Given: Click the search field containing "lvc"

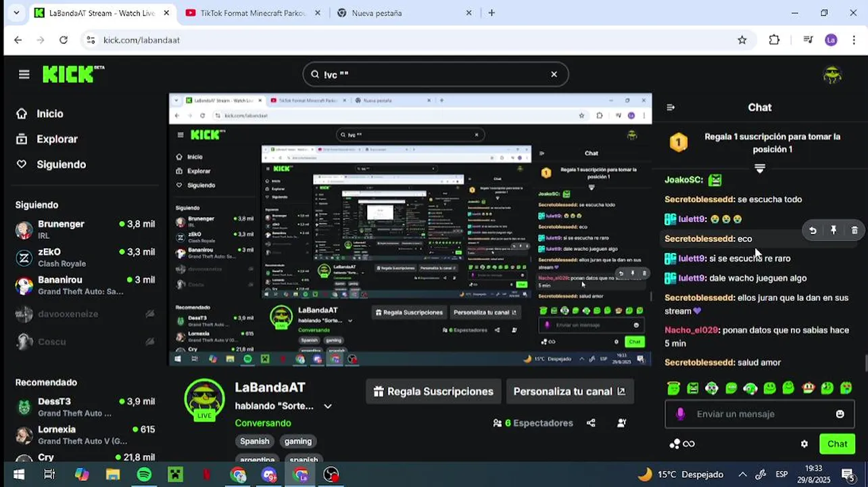Looking at the screenshot, I should [435, 74].
